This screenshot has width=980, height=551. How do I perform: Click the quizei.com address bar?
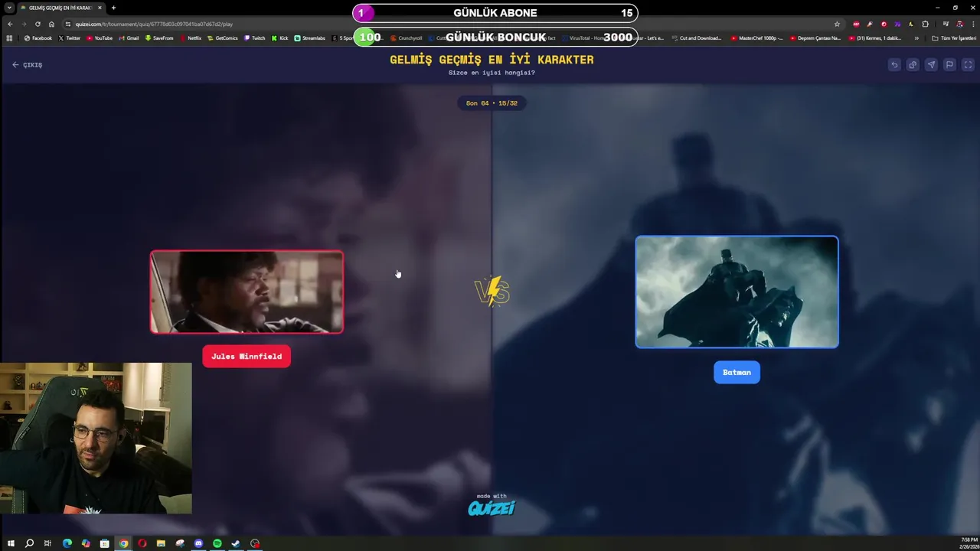(452, 24)
